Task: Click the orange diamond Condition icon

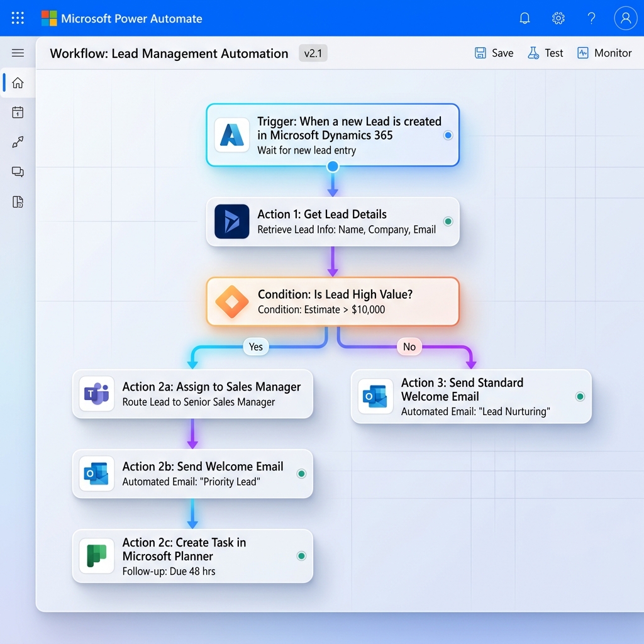Action: tap(232, 301)
